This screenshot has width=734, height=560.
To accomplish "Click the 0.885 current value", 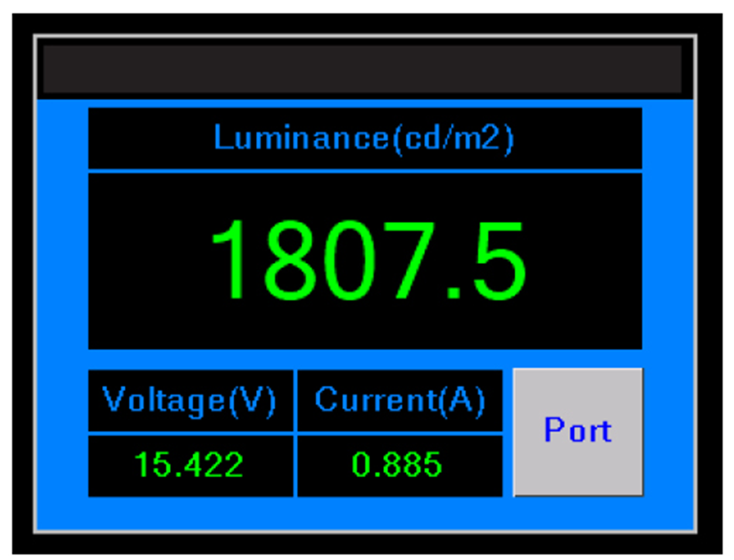I will 396,465.
